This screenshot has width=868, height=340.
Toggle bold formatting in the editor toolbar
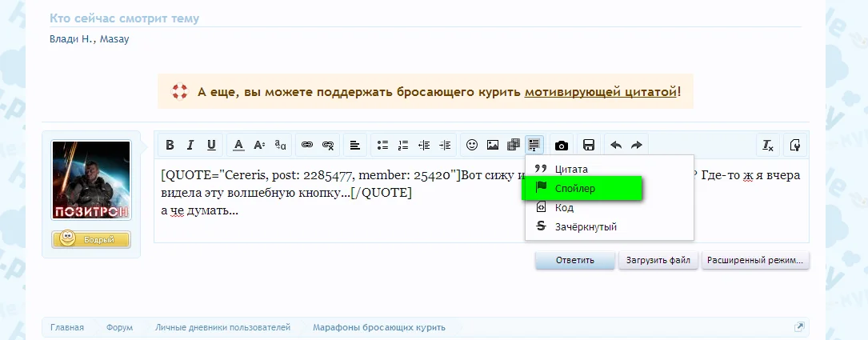[x=170, y=145]
